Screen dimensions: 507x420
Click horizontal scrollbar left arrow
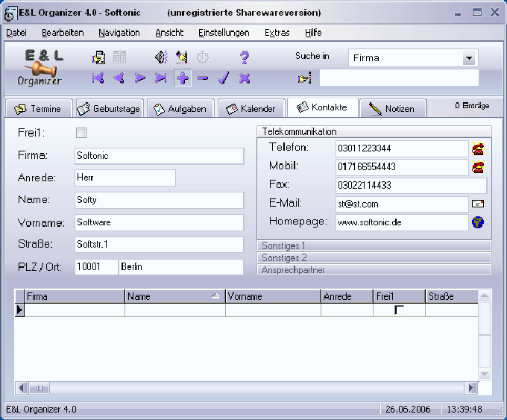tap(22, 388)
